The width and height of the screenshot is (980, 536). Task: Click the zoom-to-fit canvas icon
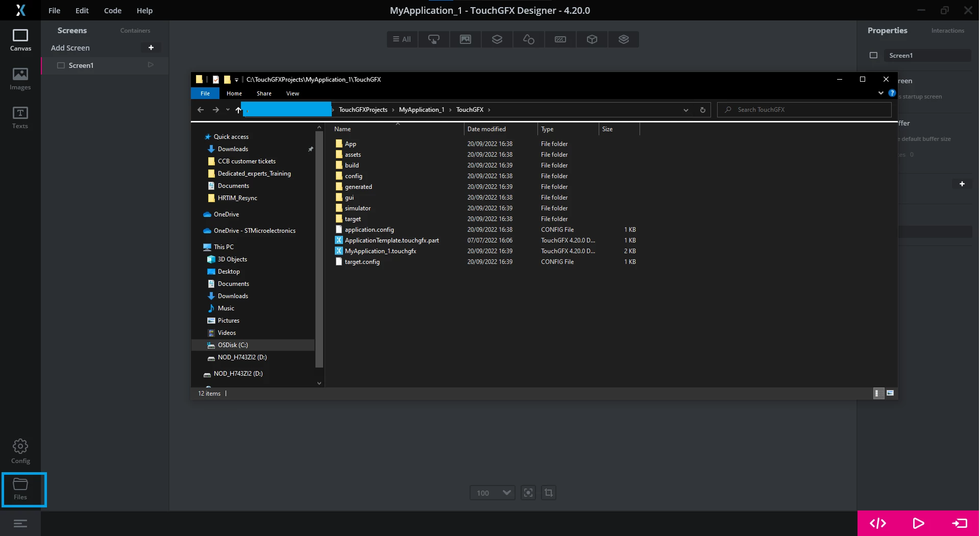pos(528,493)
